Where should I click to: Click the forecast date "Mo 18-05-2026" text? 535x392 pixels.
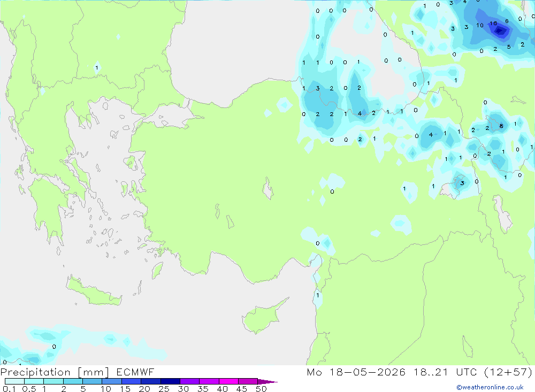click(356, 372)
